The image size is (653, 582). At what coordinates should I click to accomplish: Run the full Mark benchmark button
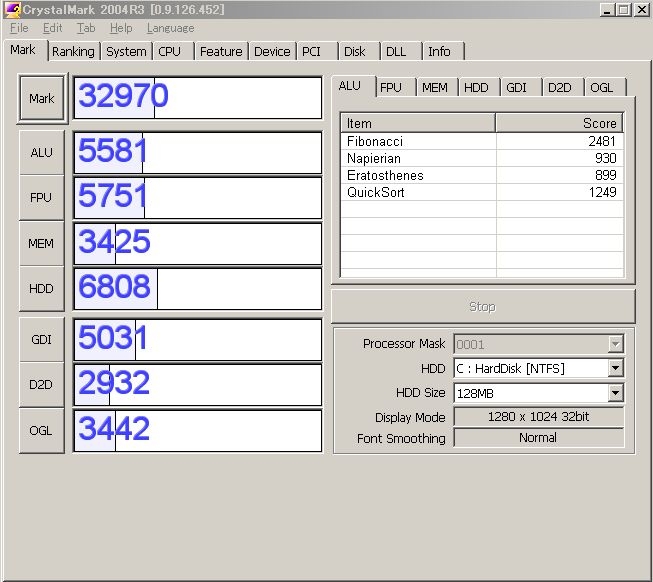pyautogui.click(x=41, y=98)
